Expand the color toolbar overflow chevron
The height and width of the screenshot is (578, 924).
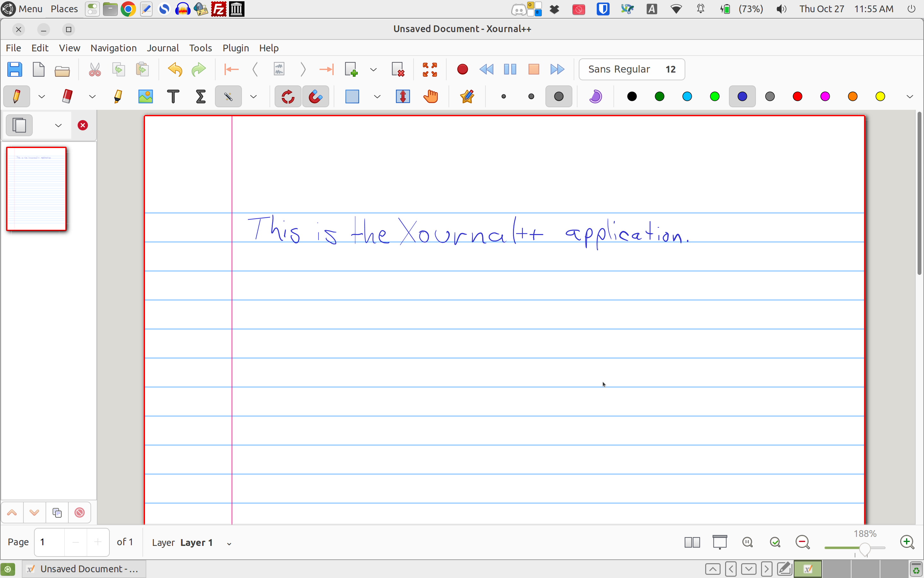[910, 97]
